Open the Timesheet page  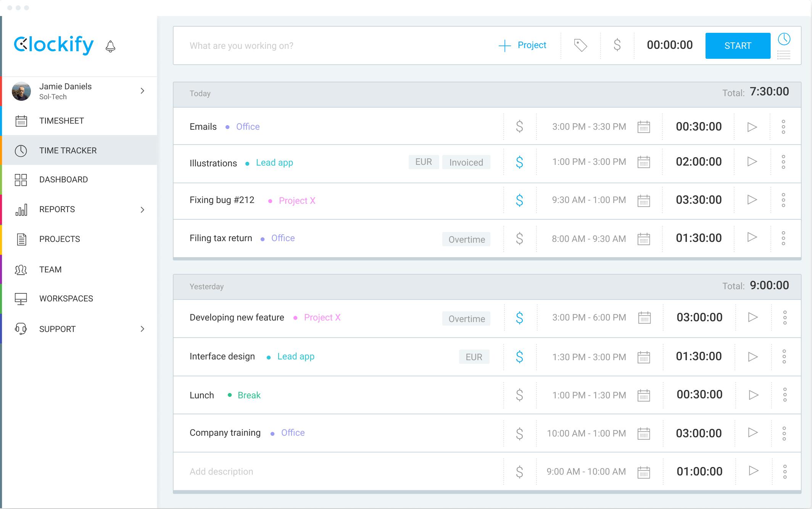[61, 121]
